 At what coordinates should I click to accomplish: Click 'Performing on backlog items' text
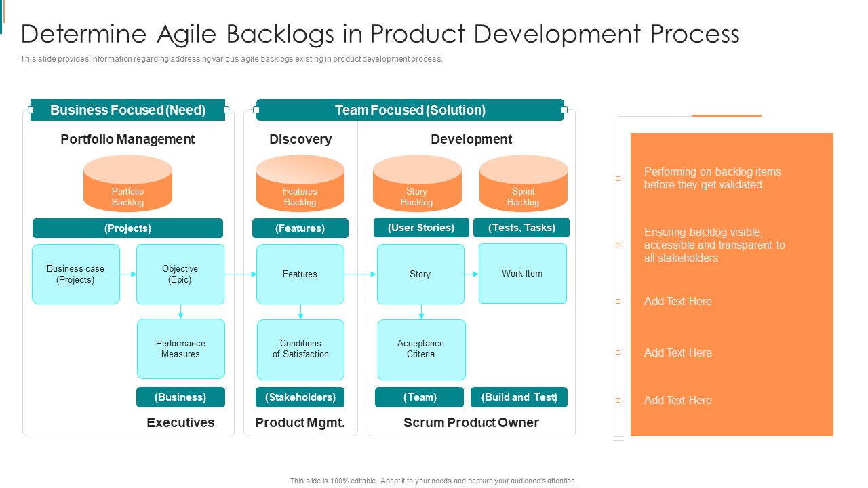coord(713,178)
